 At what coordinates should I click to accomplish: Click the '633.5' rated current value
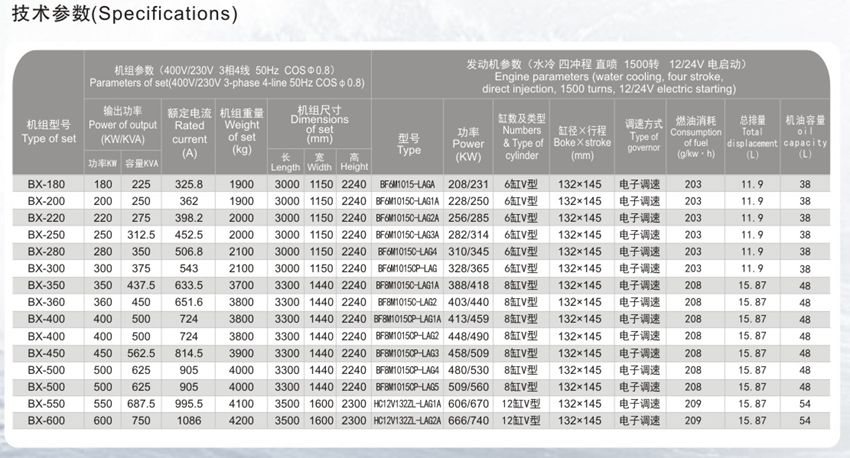pos(189,285)
